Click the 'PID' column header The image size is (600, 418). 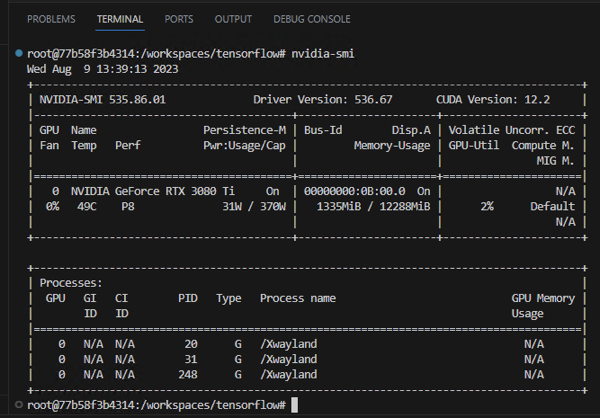click(x=188, y=298)
